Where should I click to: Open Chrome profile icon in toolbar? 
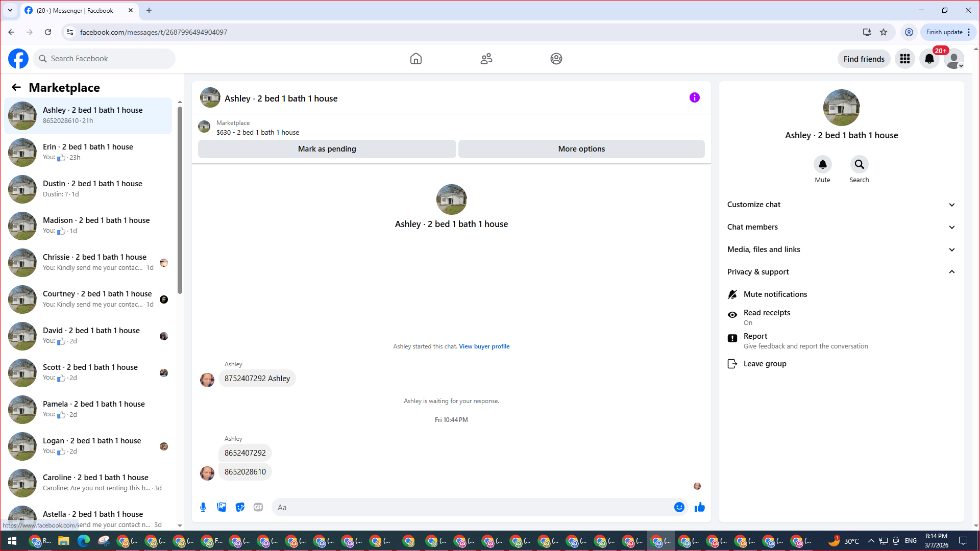point(909,32)
